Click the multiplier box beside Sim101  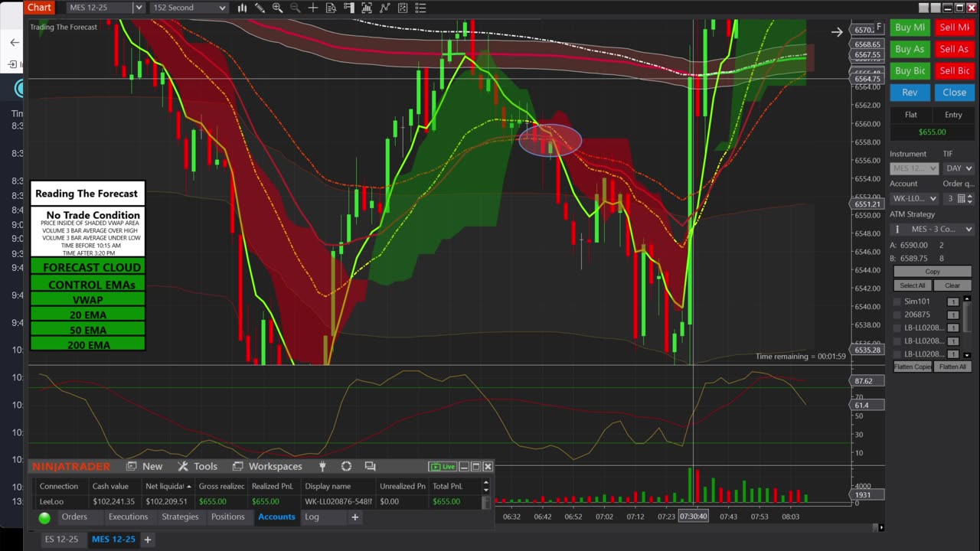tap(953, 302)
